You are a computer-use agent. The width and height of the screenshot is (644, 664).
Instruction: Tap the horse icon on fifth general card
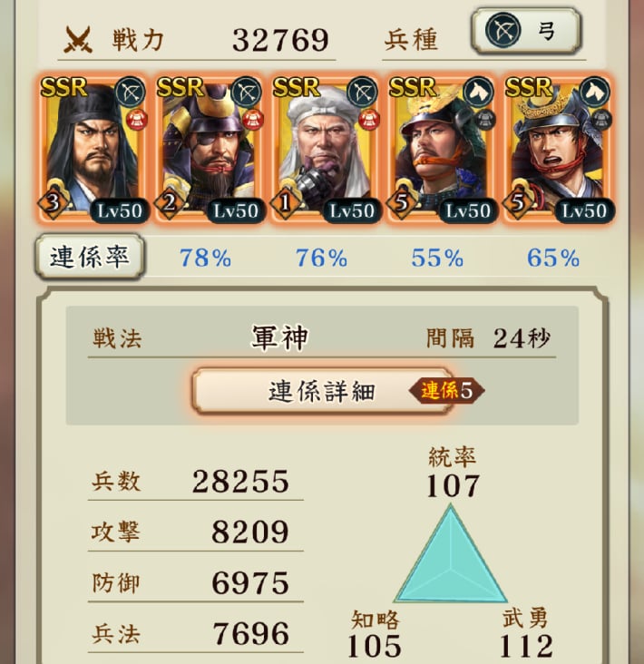[x=594, y=92]
